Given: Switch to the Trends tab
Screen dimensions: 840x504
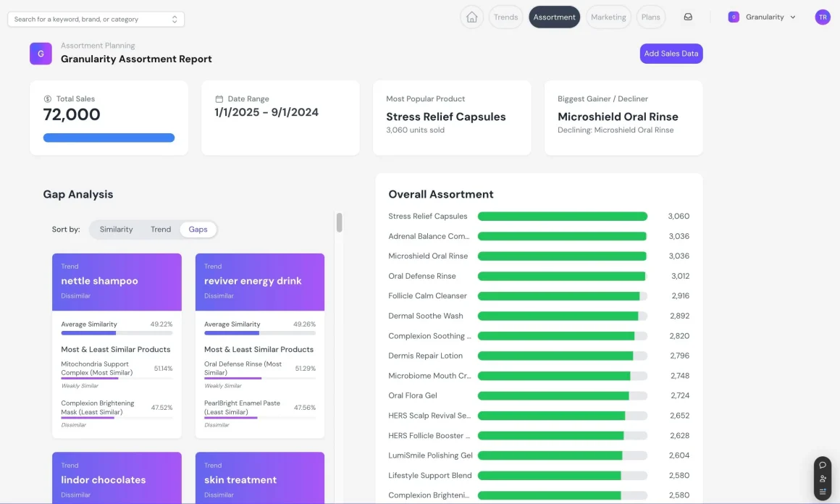Looking at the screenshot, I should (x=505, y=17).
